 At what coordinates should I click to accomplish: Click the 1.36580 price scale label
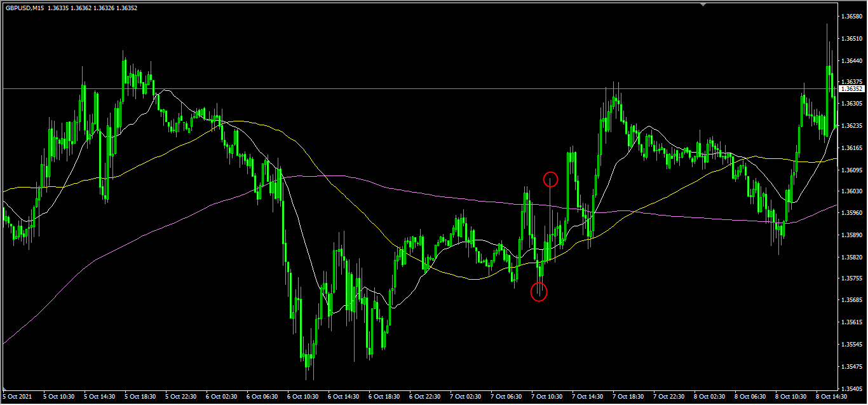pos(851,17)
